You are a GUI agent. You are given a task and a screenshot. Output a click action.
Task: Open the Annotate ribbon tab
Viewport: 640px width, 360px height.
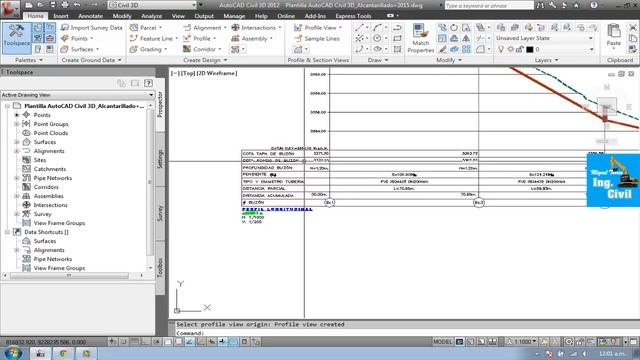click(90, 16)
